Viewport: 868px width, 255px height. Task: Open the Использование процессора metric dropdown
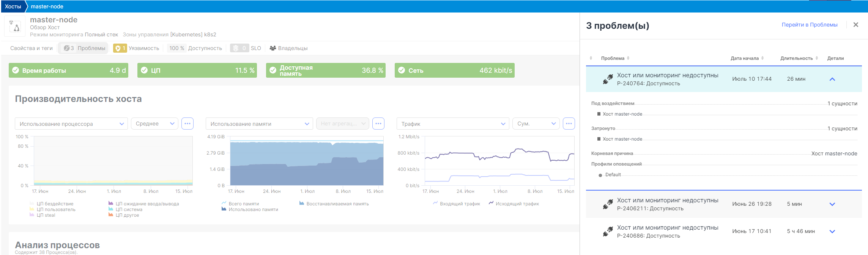(71, 124)
